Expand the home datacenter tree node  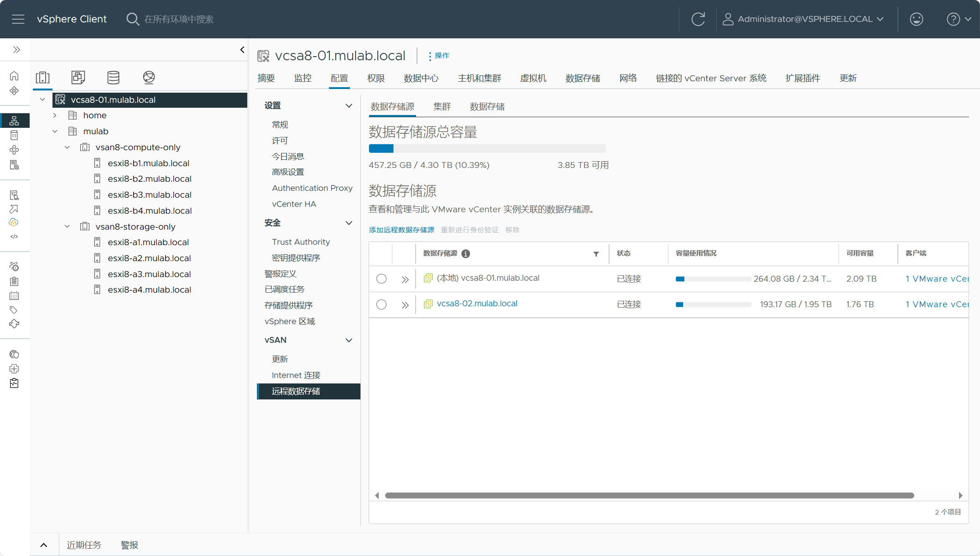point(55,115)
